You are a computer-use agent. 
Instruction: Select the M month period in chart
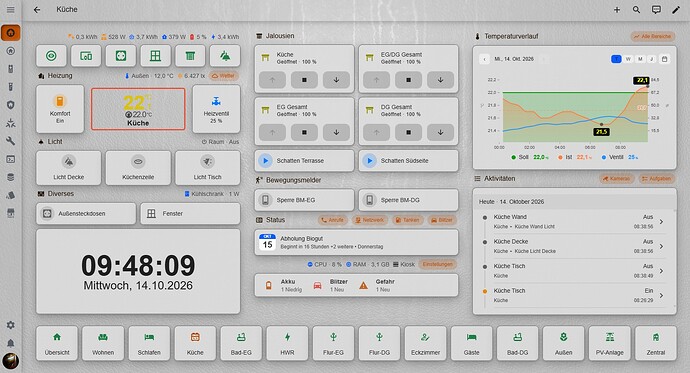coord(640,59)
